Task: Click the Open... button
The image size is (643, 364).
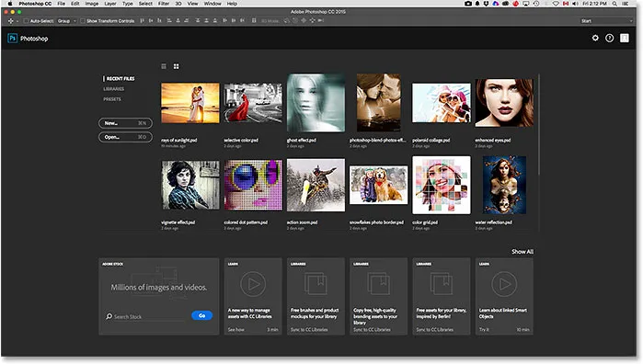Action: click(125, 137)
